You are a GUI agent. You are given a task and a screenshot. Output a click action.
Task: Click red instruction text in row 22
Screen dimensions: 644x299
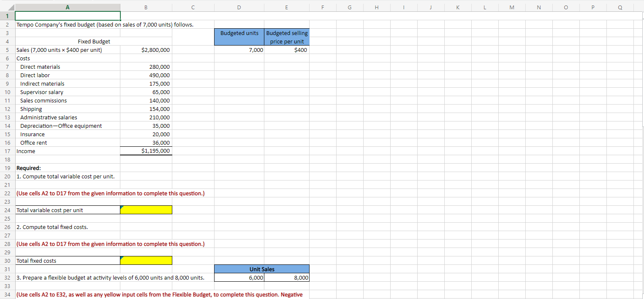pyautogui.click(x=110, y=193)
